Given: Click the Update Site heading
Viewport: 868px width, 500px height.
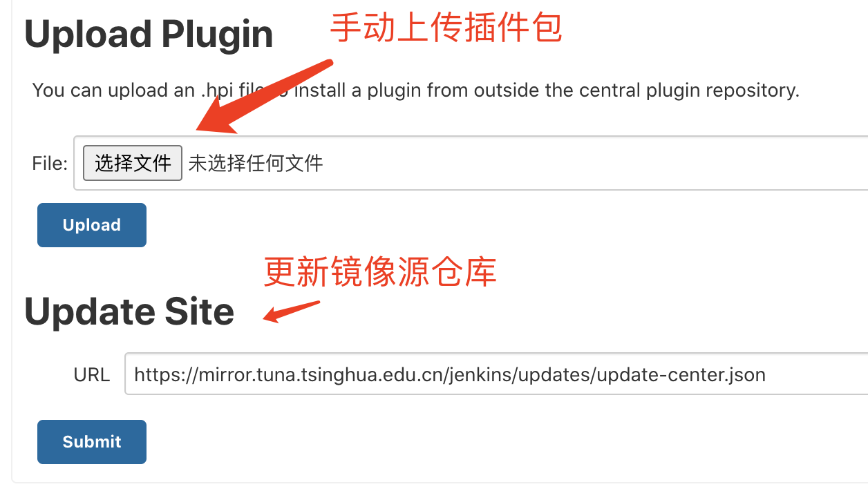Looking at the screenshot, I should click(x=129, y=312).
